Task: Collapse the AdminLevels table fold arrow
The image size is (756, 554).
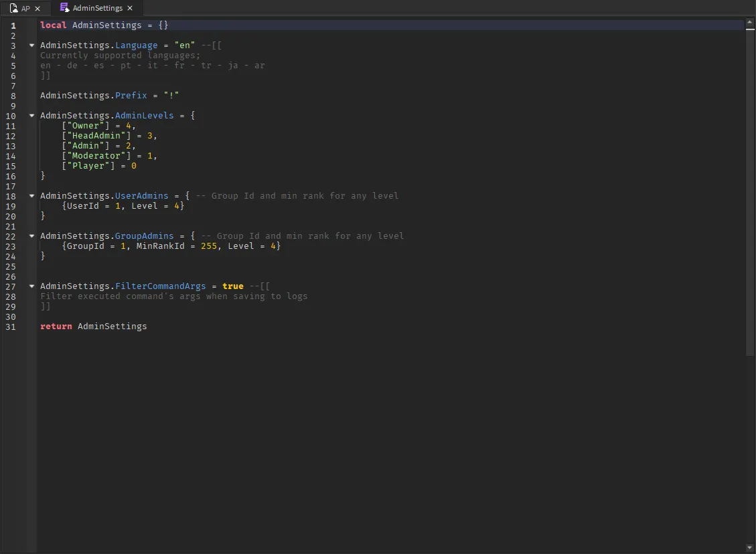Action: (x=31, y=116)
